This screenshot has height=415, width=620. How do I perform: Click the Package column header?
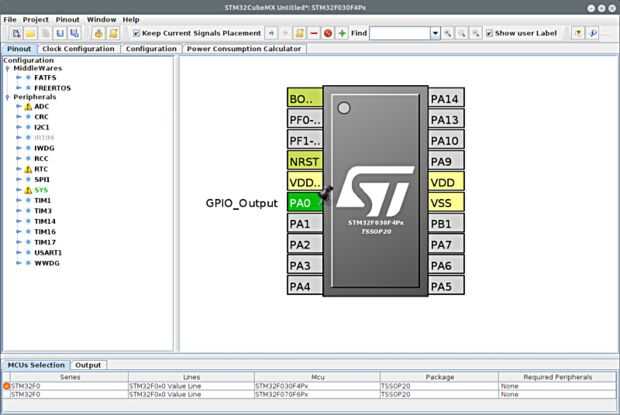439,377
